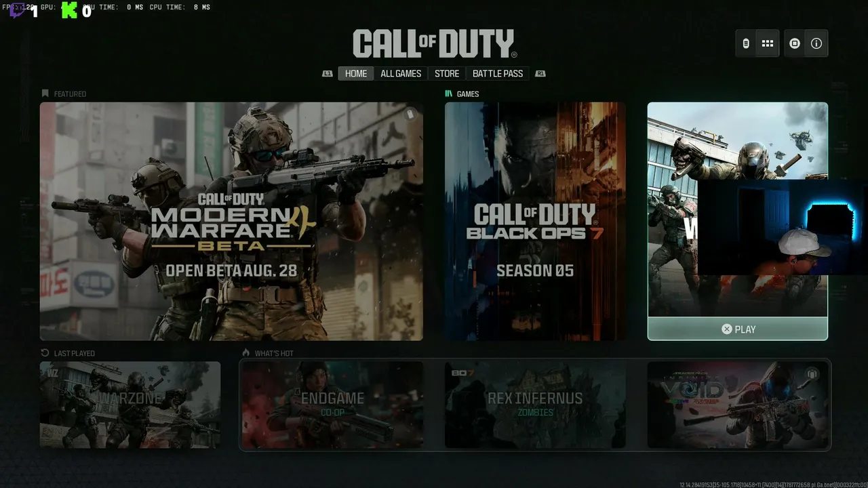868x488 pixels.
Task: Click the "WHAT'S HOT" section label
Action: point(274,353)
